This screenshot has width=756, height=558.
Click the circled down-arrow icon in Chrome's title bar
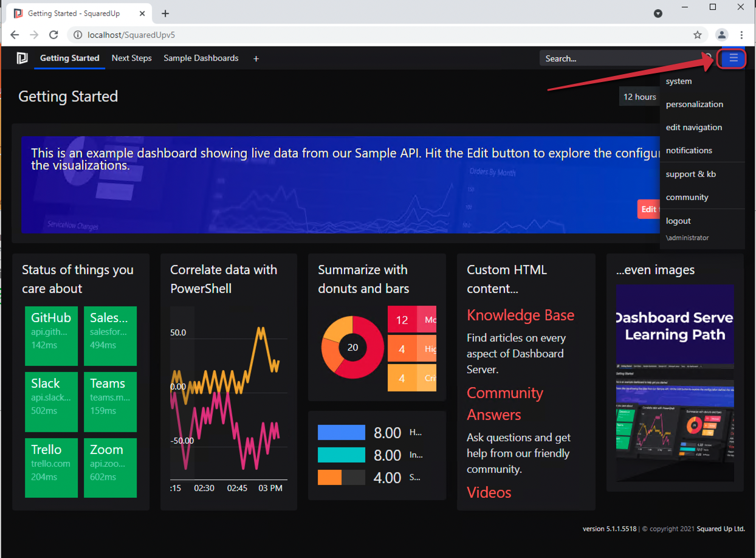658,13
